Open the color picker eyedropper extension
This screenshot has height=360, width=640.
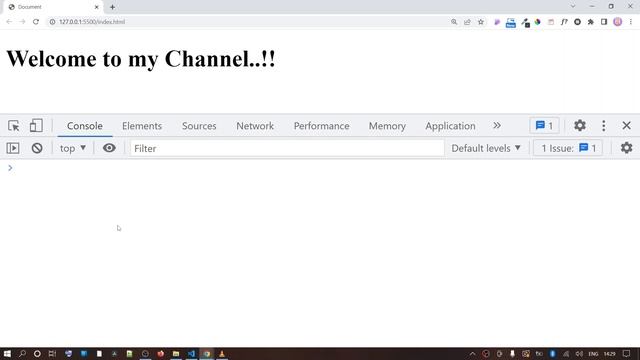tap(525, 23)
